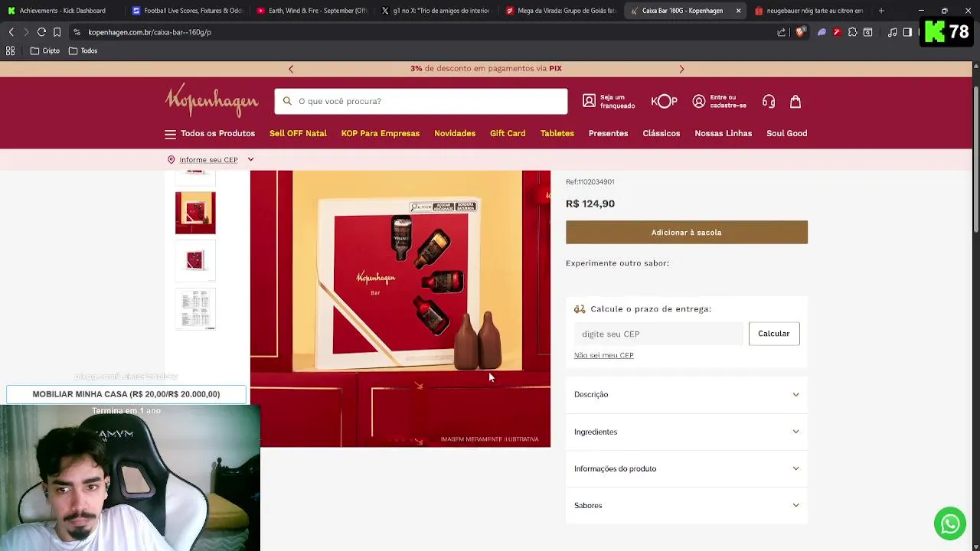Open the Soul Good menu item
Image resolution: width=980 pixels, height=551 pixels.
click(787, 133)
